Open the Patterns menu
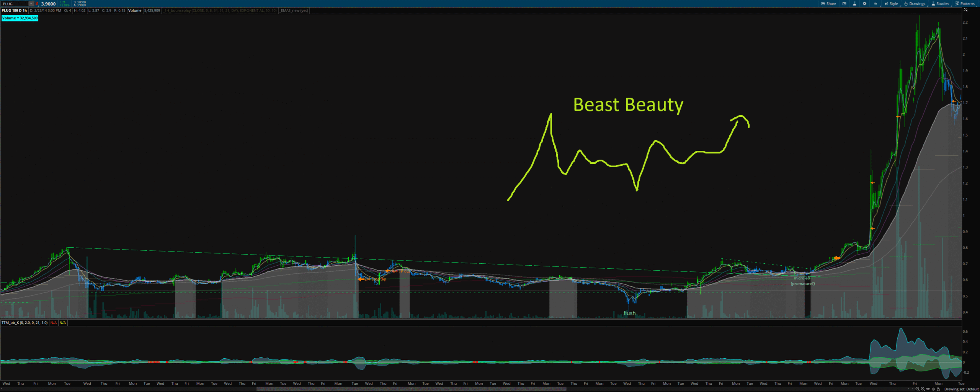This screenshot has width=980, height=392. (x=965, y=3)
